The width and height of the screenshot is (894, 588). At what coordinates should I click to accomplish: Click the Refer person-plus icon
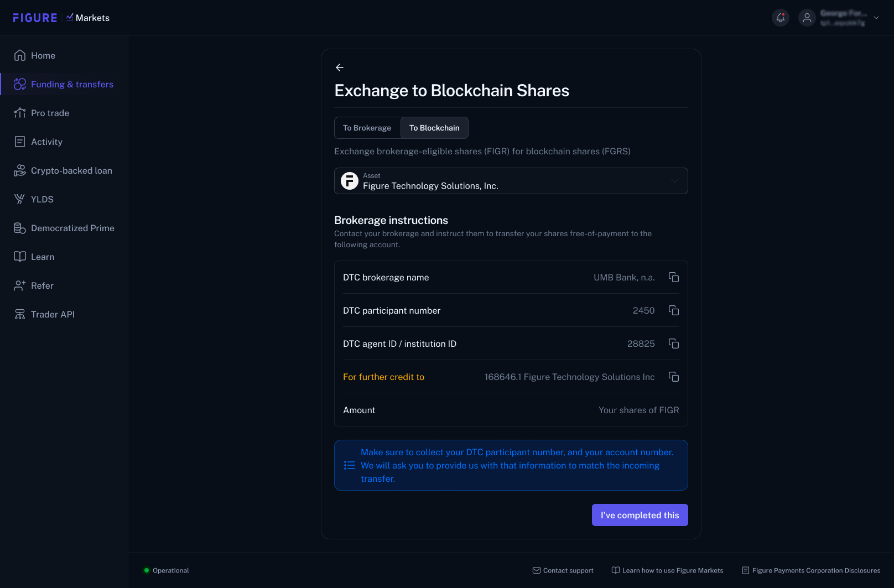[x=20, y=285]
